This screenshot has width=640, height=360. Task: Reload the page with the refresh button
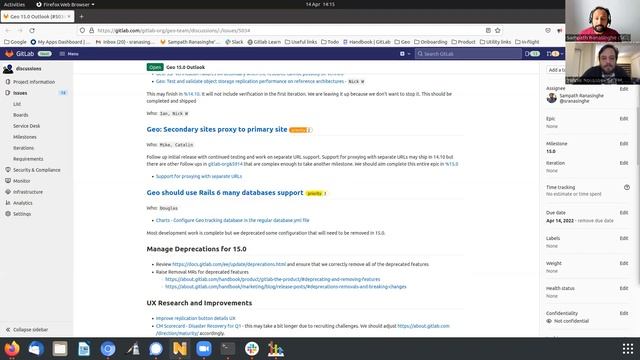point(32,31)
